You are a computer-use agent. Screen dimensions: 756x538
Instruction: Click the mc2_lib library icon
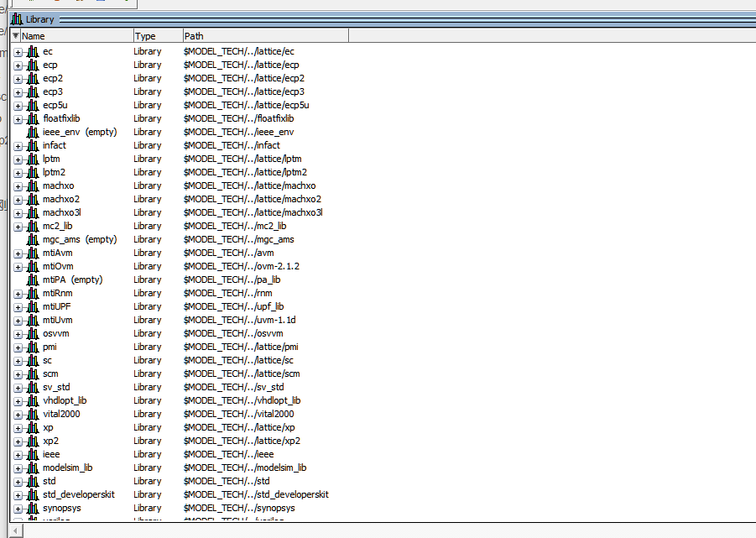click(33, 226)
